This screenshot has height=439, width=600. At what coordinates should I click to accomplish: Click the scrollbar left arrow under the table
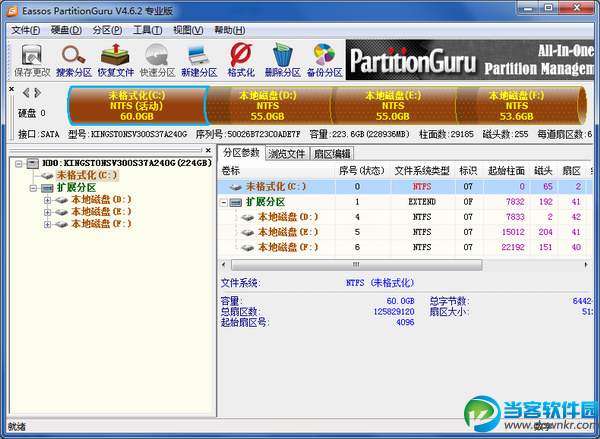(x=224, y=265)
